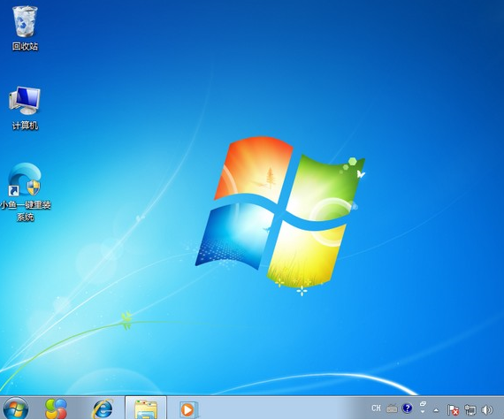Open the Recycle Bin (回收站) desktop icon
This screenshot has height=420, width=504.
[x=25, y=22]
